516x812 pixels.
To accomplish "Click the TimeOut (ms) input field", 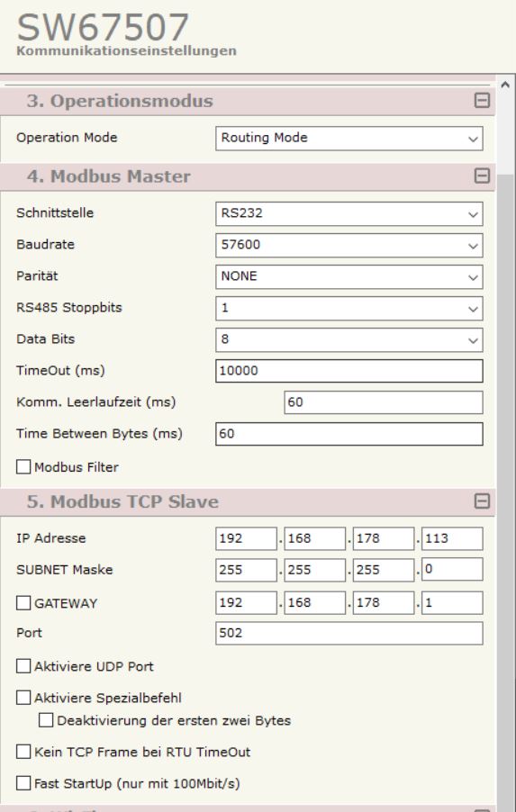I will click(349, 371).
